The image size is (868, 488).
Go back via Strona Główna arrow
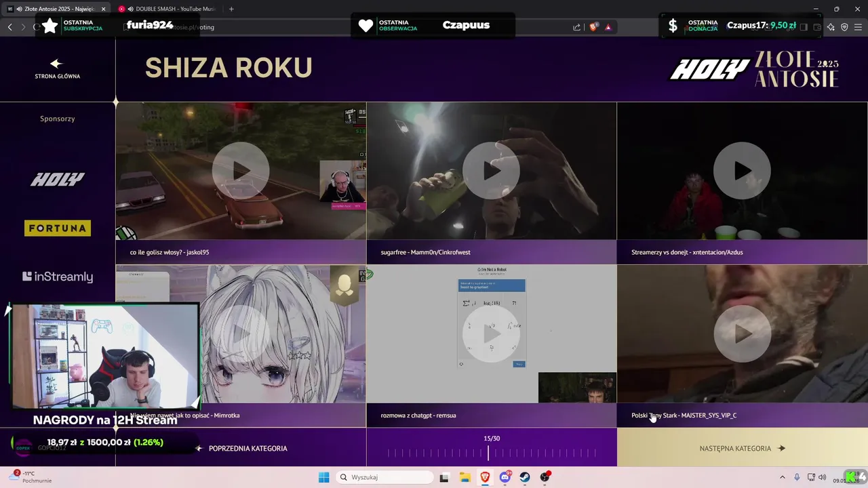point(57,68)
